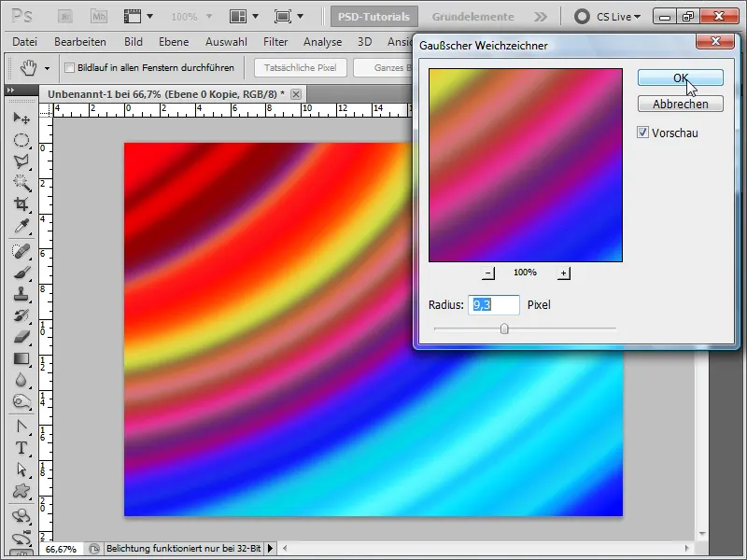Select the Move tool
Image resolution: width=747 pixels, height=560 pixels.
pyautogui.click(x=21, y=118)
